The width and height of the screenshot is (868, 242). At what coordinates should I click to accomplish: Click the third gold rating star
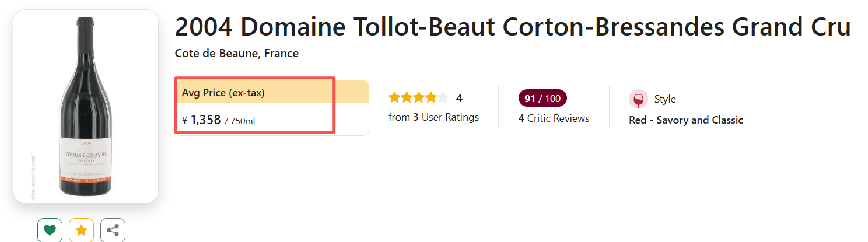(419, 98)
